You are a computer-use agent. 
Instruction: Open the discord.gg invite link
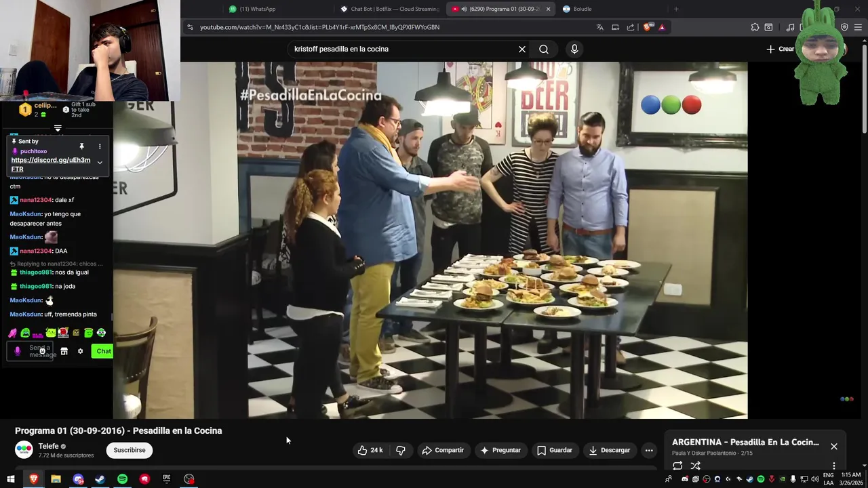point(51,165)
